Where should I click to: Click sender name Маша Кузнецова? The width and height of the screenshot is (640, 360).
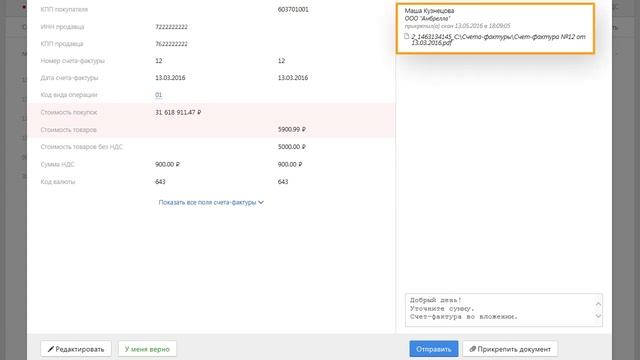(x=429, y=11)
